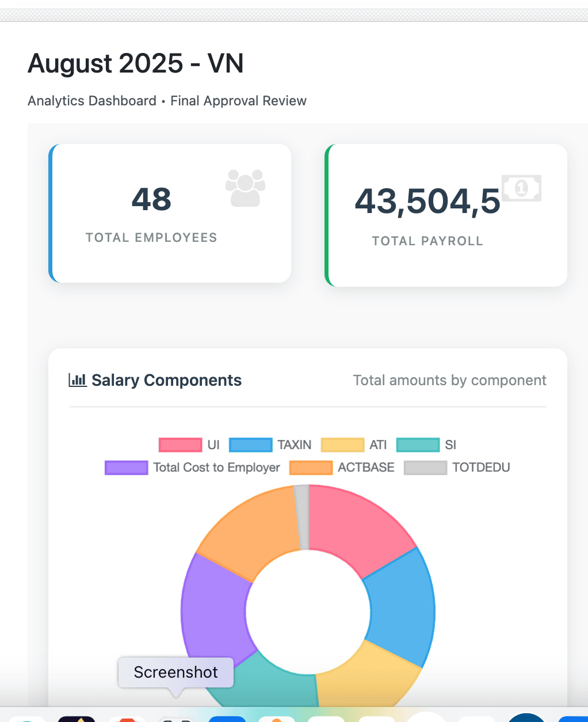
Task: Click the orange ACTBASE legend swatch
Action: (x=311, y=468)
